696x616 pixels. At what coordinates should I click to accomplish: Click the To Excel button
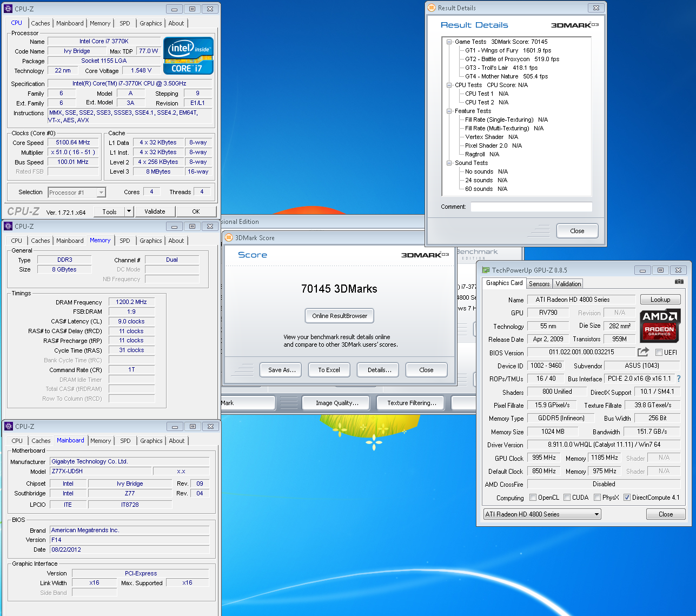tap(329, 370)
